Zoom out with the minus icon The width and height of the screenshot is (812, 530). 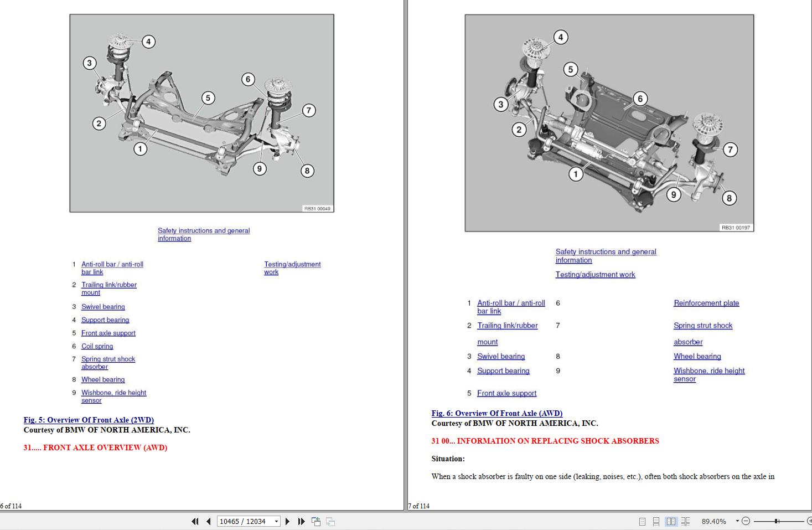(x=746, y=521)
